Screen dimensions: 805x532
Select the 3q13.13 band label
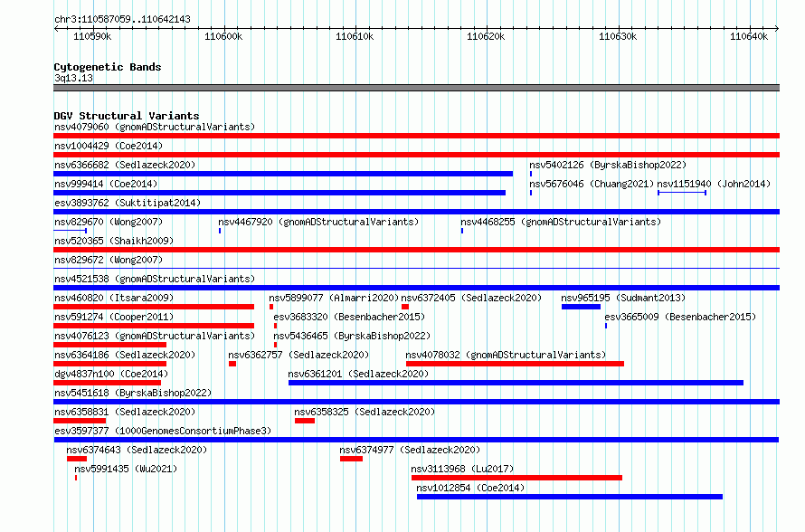73,78
